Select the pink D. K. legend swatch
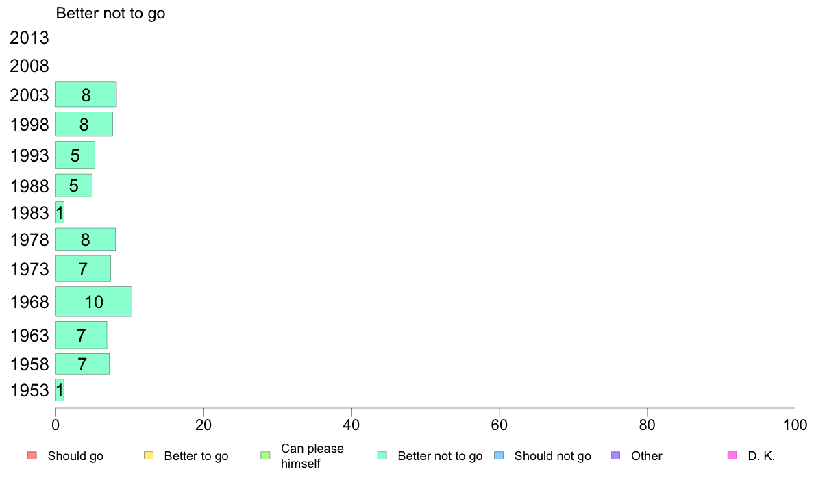Viewport: 814px width, 504px height. coord(732,456)
